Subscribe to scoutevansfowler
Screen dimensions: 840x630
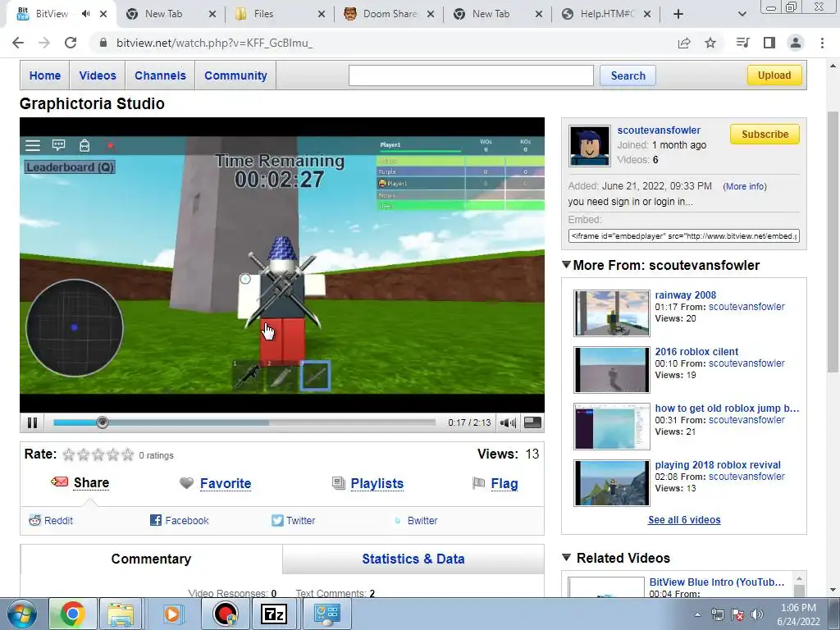(x=765, y=134)
